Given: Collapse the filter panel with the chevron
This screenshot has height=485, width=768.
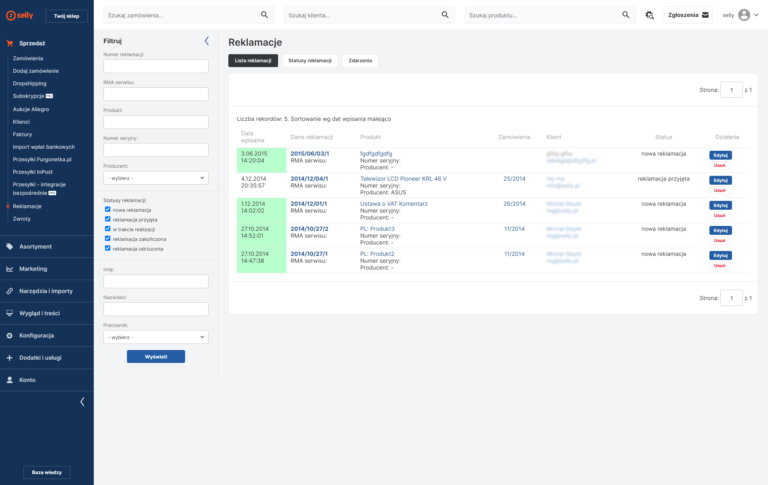Looking at the screenshot, I should (x=206, y=41).
